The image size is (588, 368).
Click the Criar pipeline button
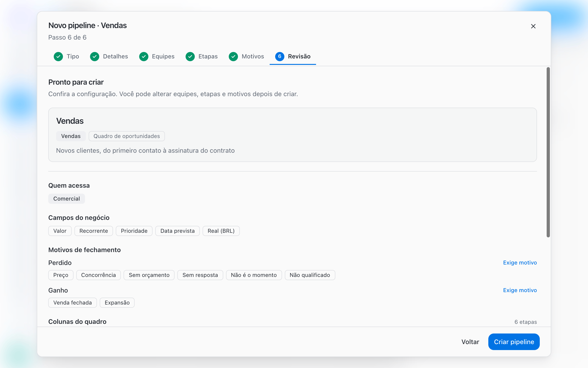pyautogui.click(x=514, y=342)
